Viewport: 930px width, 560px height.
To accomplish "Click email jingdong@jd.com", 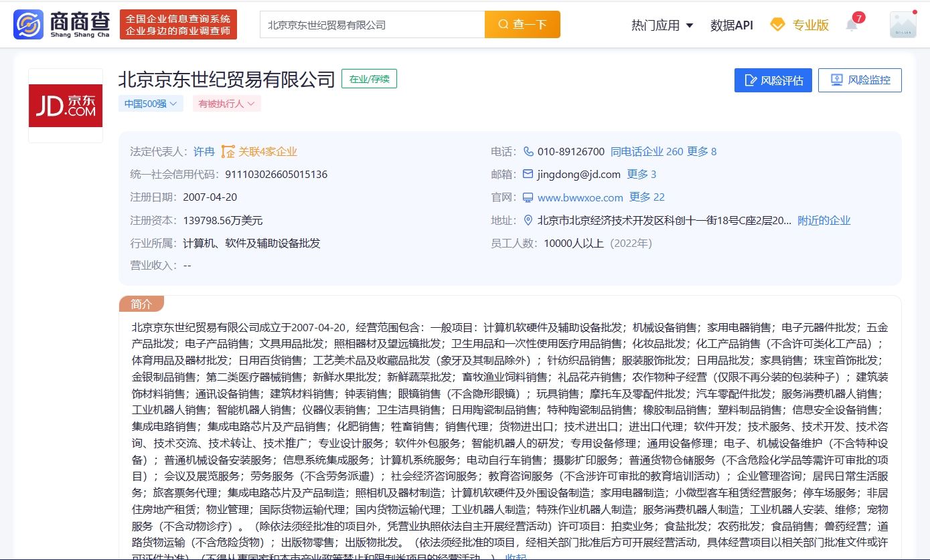I will [579, 175].
